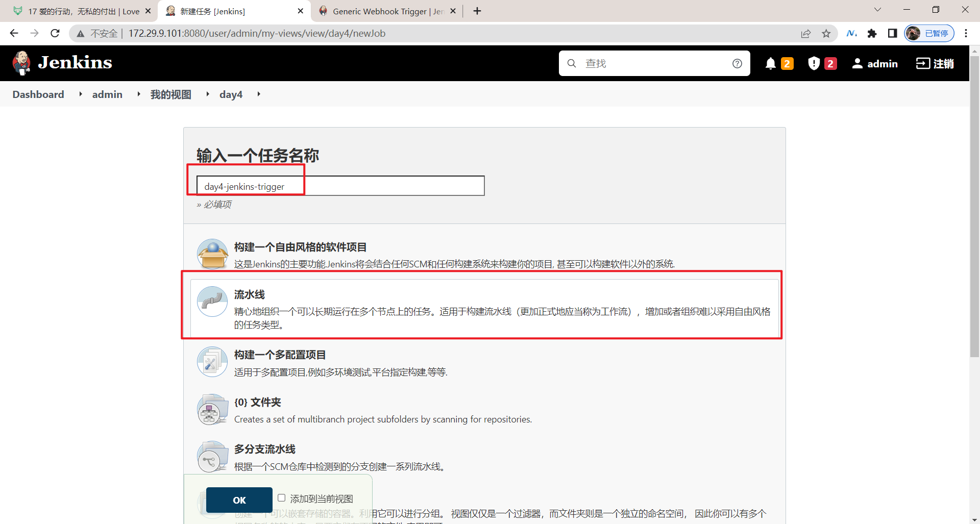980x524 pixels.
Task: Click the admin user icon
Action: (857, 63)
